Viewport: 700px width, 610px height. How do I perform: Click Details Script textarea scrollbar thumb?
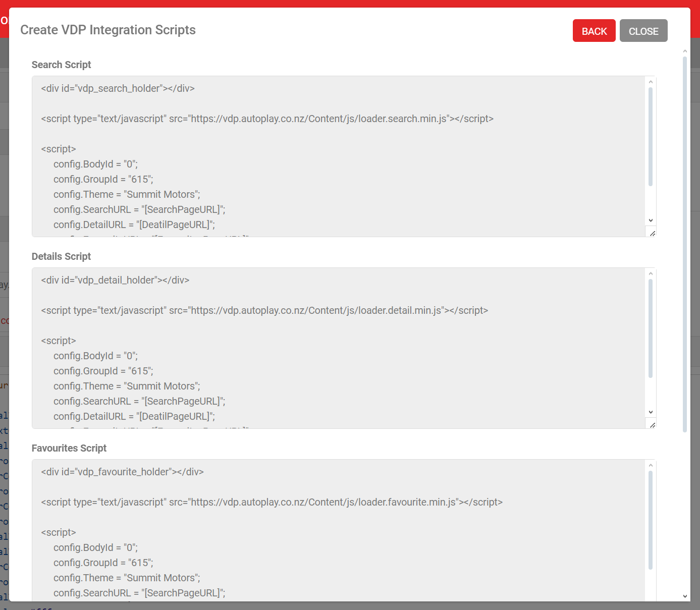651,328
